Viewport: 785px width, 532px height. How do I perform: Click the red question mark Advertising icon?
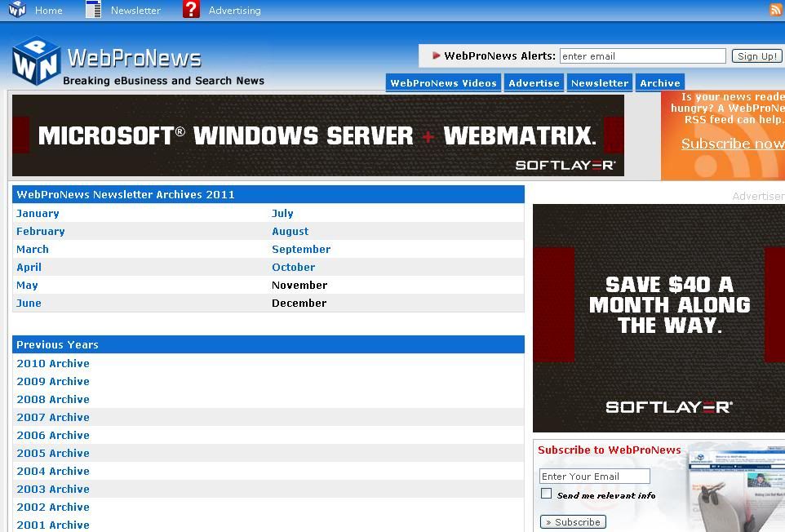(x=191, y=9)
